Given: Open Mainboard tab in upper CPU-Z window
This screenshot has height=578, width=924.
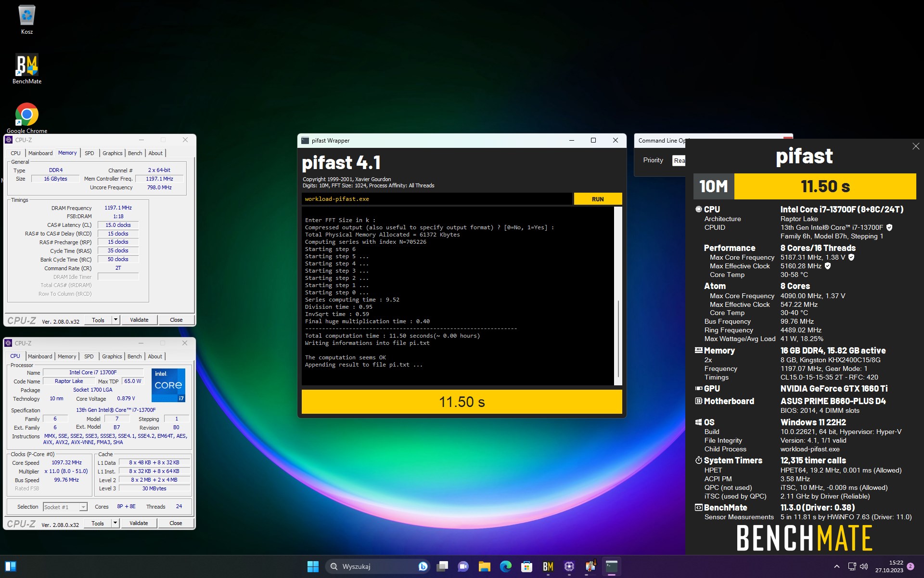Looking at the screenshot, I should [x=40, y=153].
